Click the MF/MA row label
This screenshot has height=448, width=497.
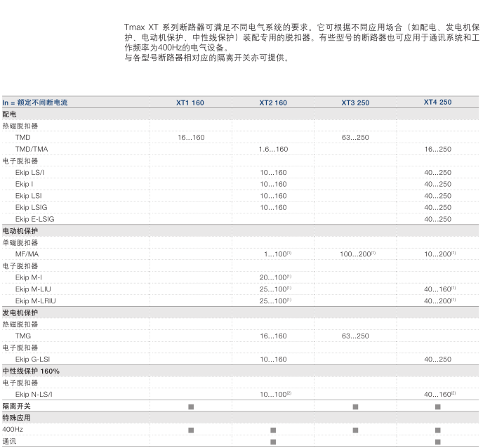27,254
